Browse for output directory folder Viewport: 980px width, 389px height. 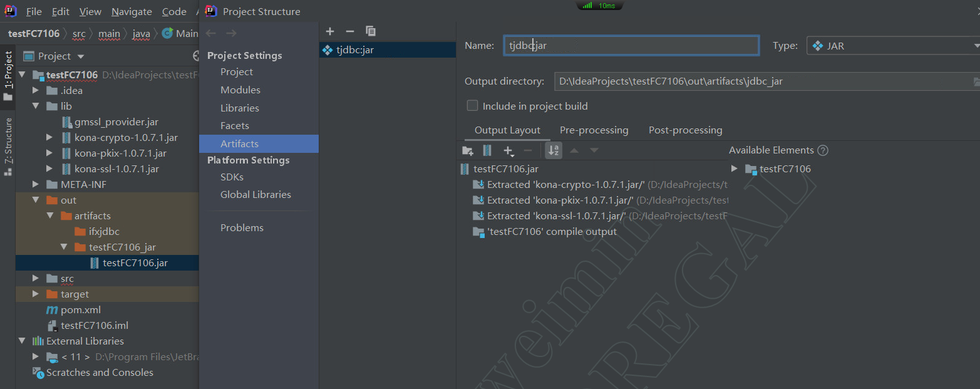coord(976,81)
